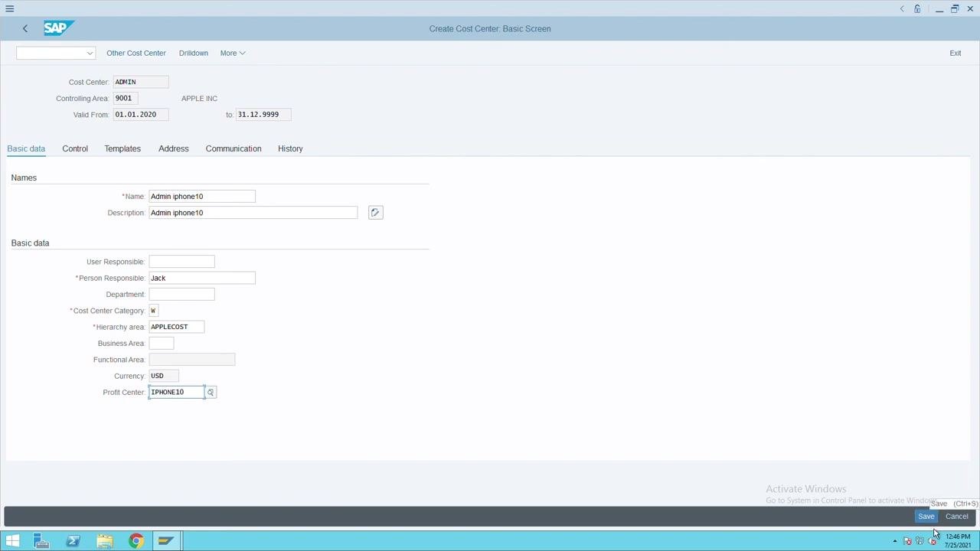Click the unlock padlock icon in the title bar
This screenshot has height=551, width=980.
coord(917,9)
